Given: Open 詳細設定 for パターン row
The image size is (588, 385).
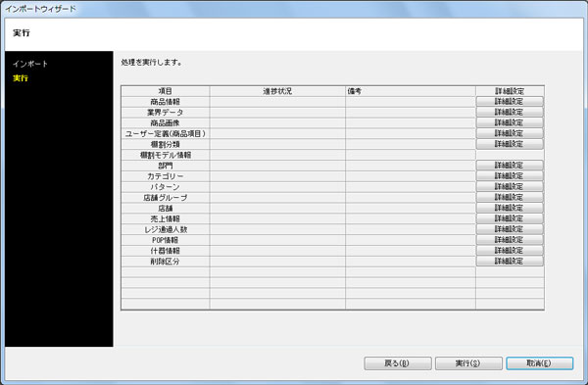Looking at the screenshot, I should [x=510, y=187].
